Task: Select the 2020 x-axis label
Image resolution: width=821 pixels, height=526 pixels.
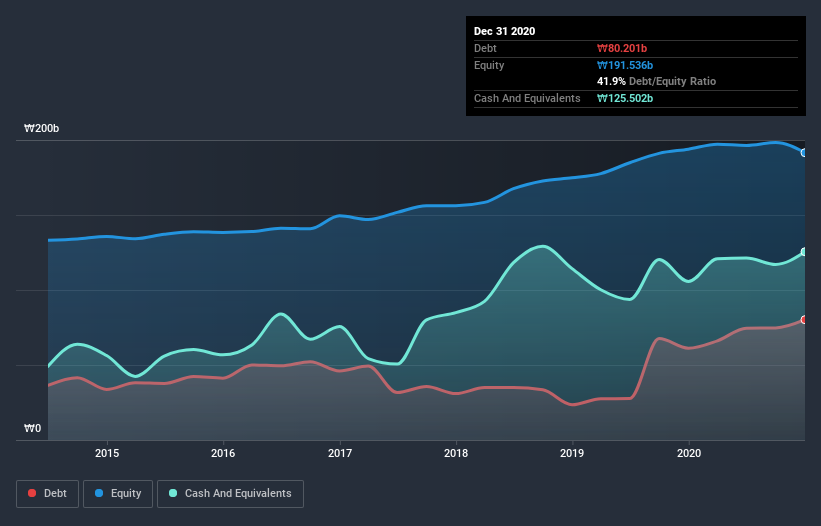Action: (689, 453)
